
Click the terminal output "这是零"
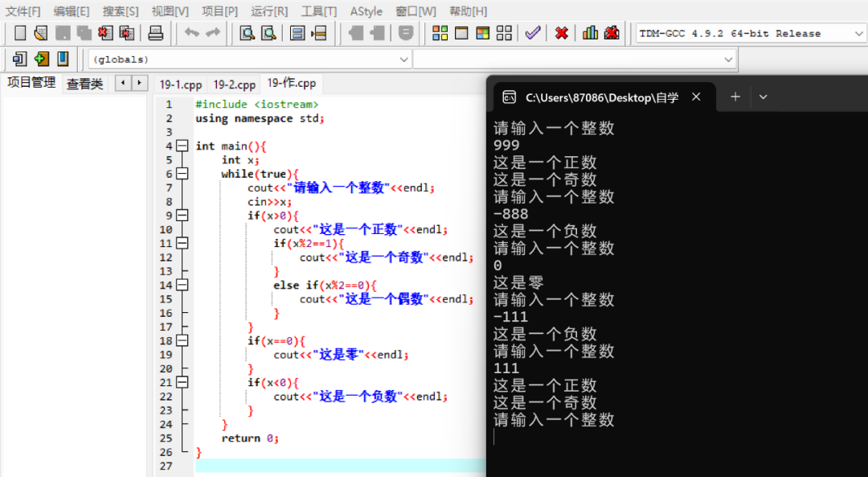coord(518,282)
